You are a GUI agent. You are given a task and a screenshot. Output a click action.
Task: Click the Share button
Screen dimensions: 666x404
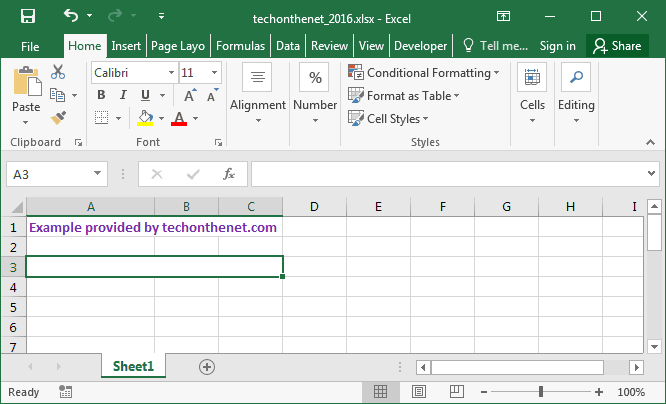pos(617,46)
